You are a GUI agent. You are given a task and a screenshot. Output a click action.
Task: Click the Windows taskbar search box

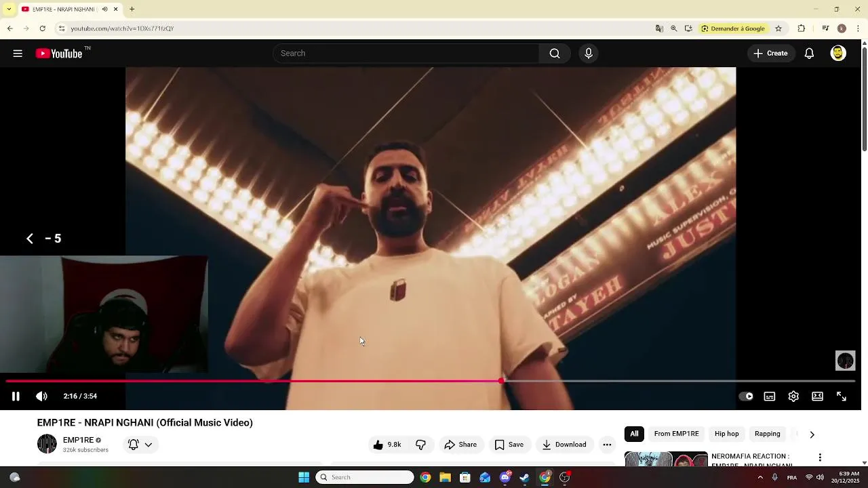365,478
